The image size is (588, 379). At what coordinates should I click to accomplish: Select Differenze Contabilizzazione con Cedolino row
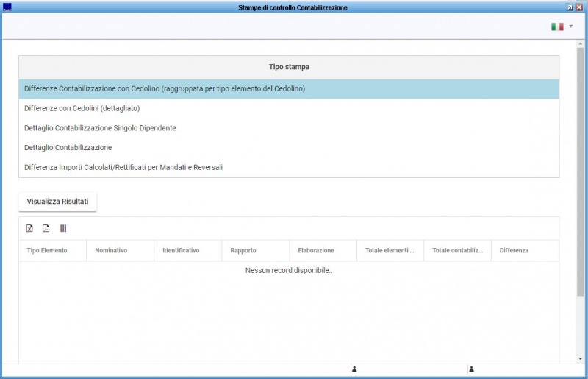click(289, 88)
